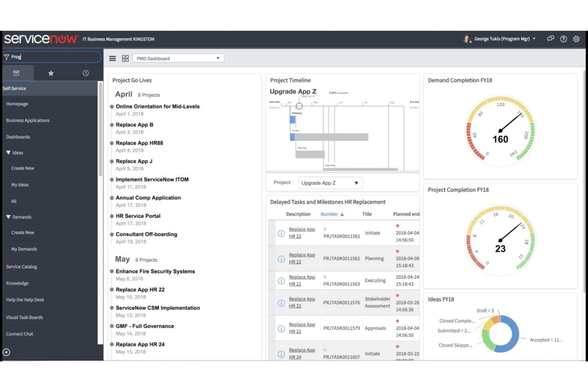Click info icon for PRJTASK0011562 row
The height and width of the screenshot is (392, 588).
(281, 259)
